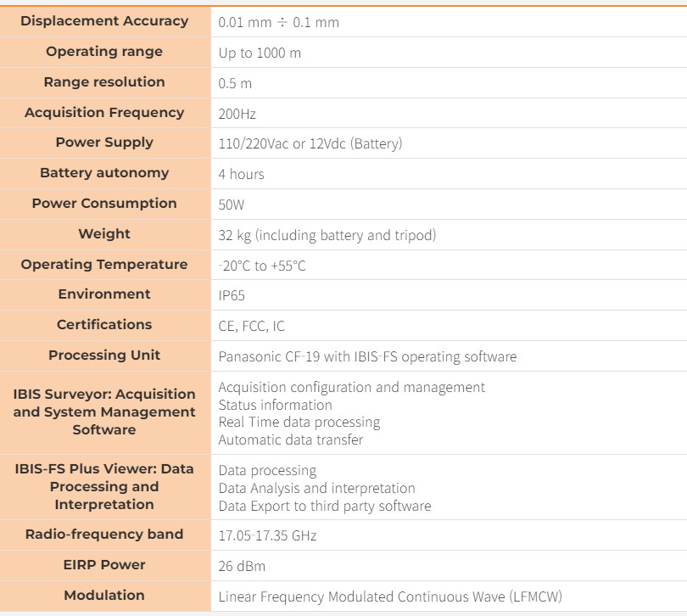Click the Power Consumption label
Image resolution: width=687 pixels, height=616 pixels.
[x=104, y=204]
